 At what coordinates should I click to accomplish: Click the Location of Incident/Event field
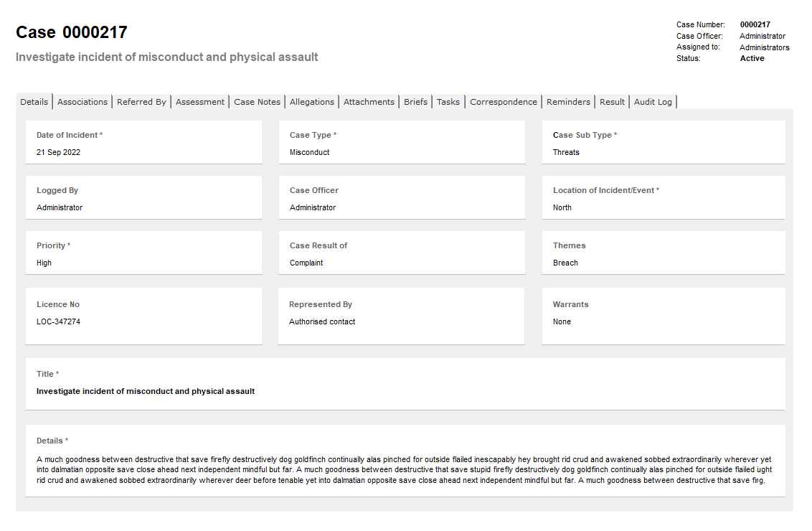(x=664, y=197)
